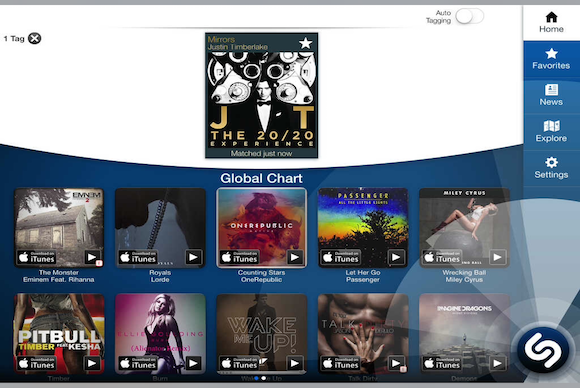
Task: Open the Settings gear
Action: (x=551, y=168)
